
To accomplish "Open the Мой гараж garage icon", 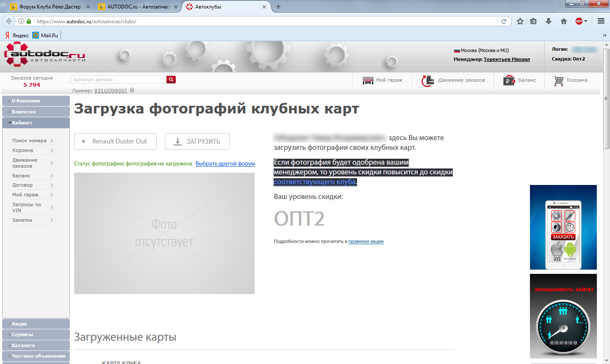I will 368,80.
